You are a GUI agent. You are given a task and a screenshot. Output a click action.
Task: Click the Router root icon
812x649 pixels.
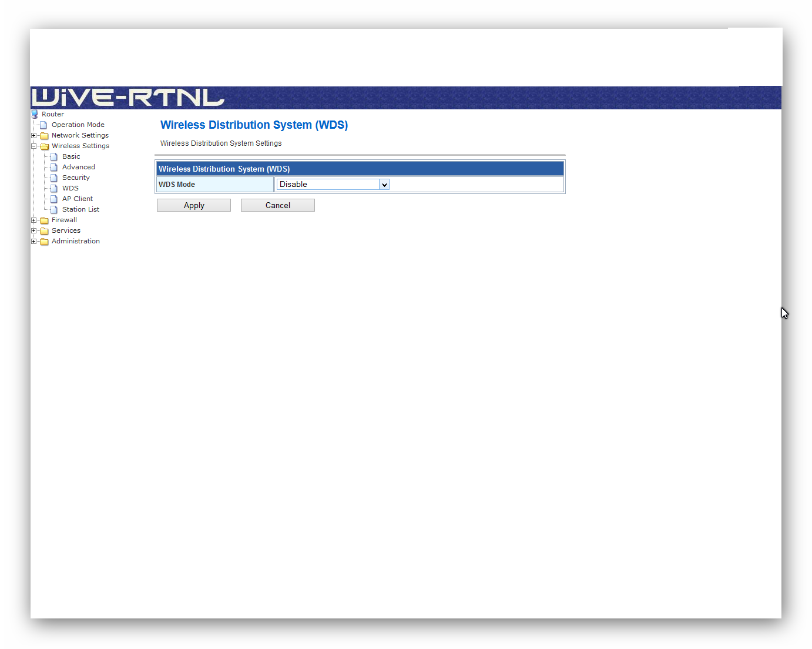(35, 114)
